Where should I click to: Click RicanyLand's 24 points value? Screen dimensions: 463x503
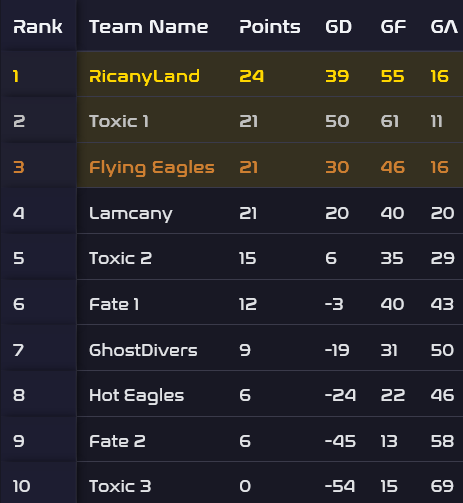[x=252, y=76]
